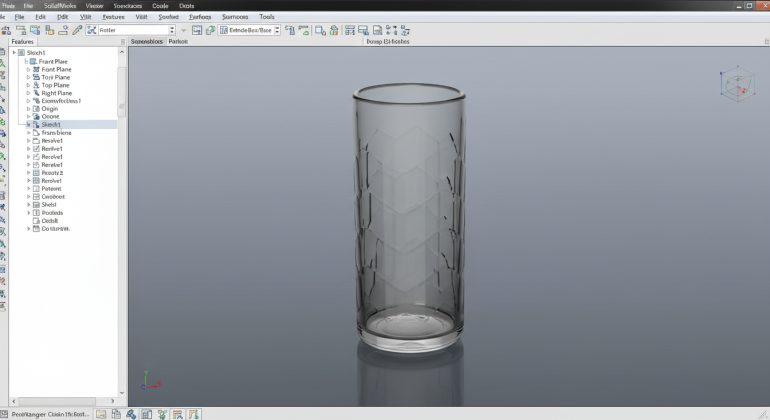Viewport: 770px width, 420px height.
Task: Open the Rotter combo box dropdown
Action: [x=171, y=30]
